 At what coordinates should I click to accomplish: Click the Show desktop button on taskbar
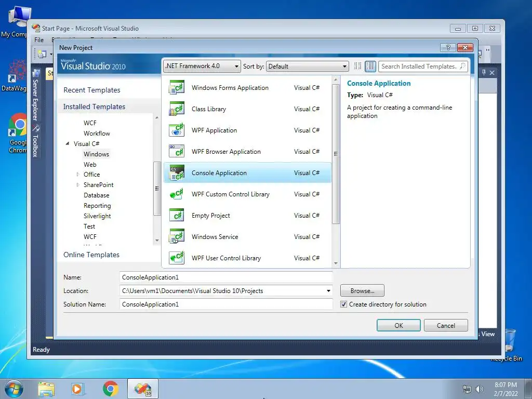[528, 389]
